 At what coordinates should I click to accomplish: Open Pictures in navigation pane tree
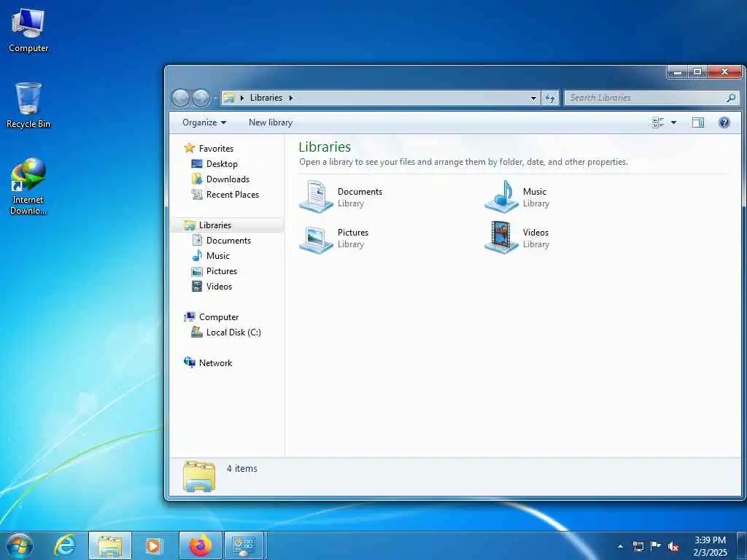point(222,271)
